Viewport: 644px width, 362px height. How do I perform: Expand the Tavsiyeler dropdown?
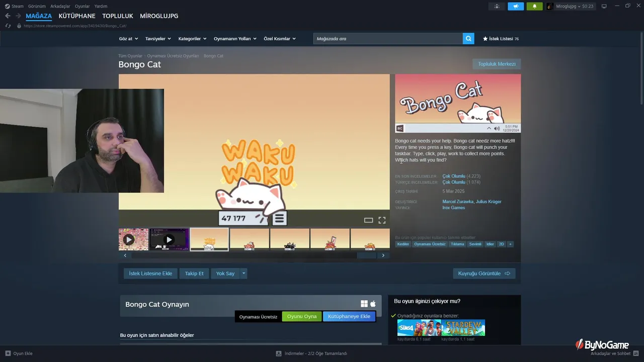(158, 39)
